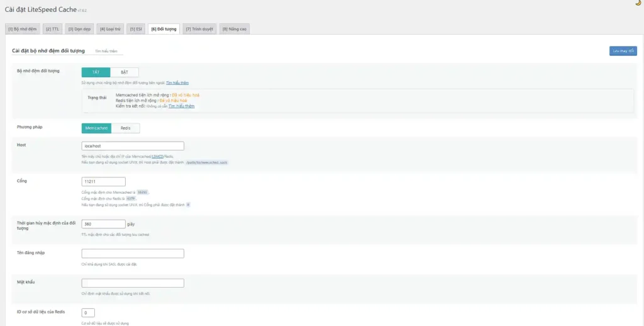Follow the LSMCD link in Host description
The width and height of the screenshot is (644, 326).
(157, 157)
